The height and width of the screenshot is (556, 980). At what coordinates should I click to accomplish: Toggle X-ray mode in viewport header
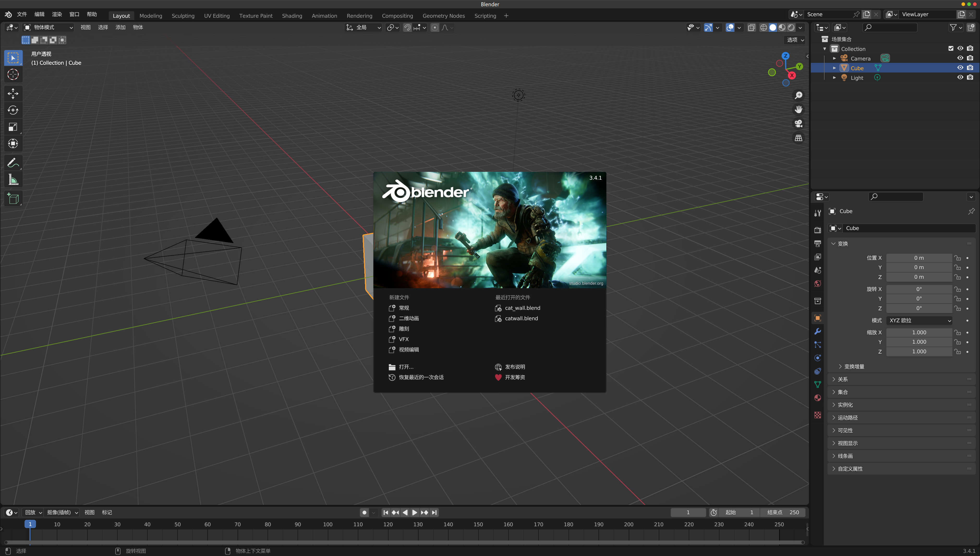[x=751, y=27]
